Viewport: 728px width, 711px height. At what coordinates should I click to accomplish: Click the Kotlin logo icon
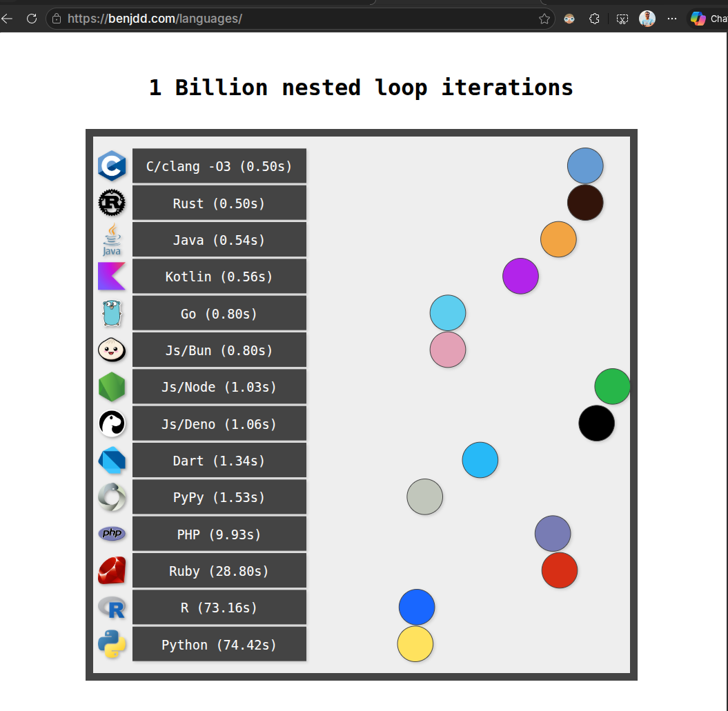(x=112, y=276)
